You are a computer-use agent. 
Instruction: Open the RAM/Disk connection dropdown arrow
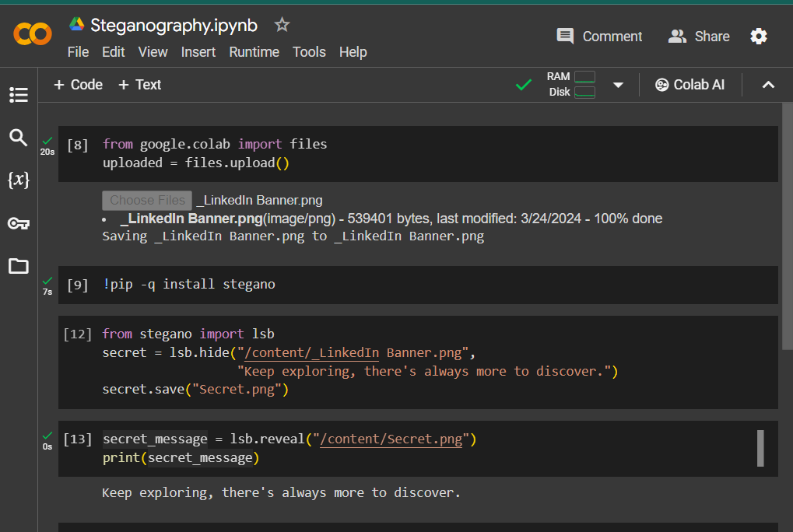click(x=618, y=85)
